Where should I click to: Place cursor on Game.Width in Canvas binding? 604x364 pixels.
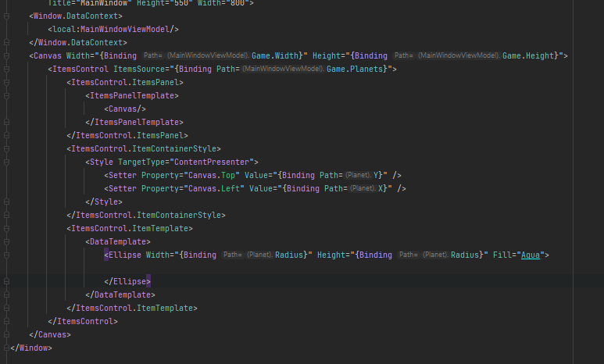[x=275, y=56]
